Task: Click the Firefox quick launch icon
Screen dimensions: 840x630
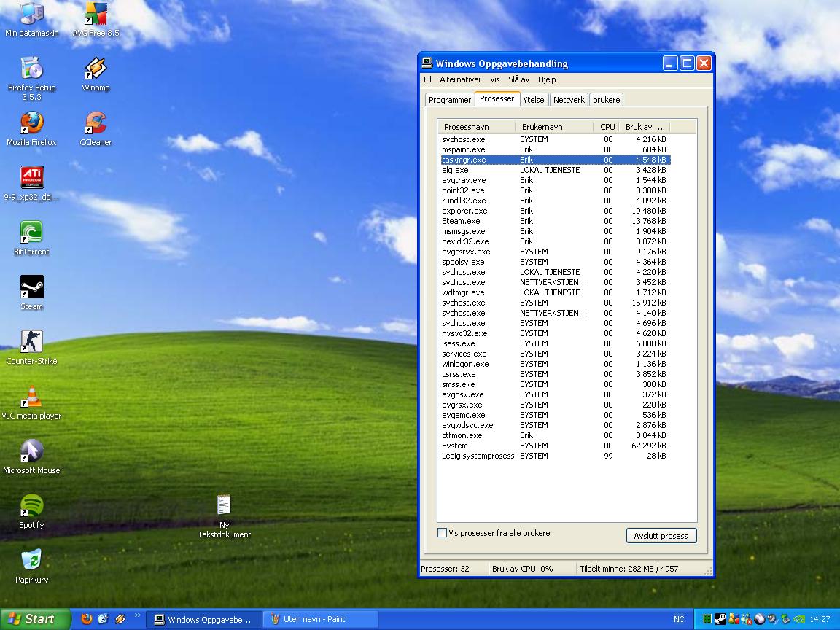Action: pyautogui.click(x=86, y=619)
